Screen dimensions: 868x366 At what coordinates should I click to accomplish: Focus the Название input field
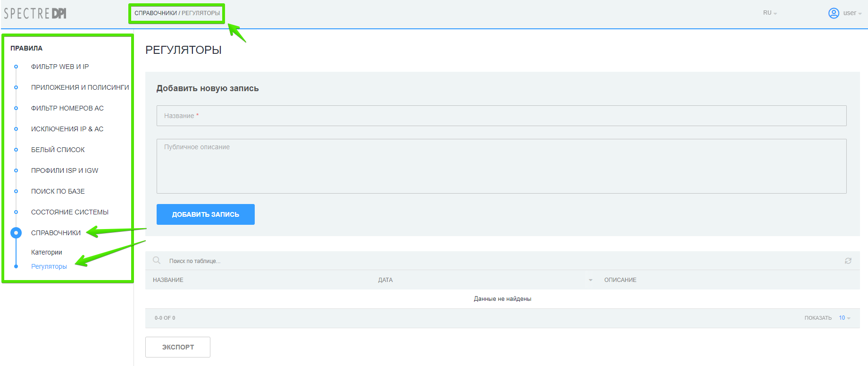click(x=501, y=116)
